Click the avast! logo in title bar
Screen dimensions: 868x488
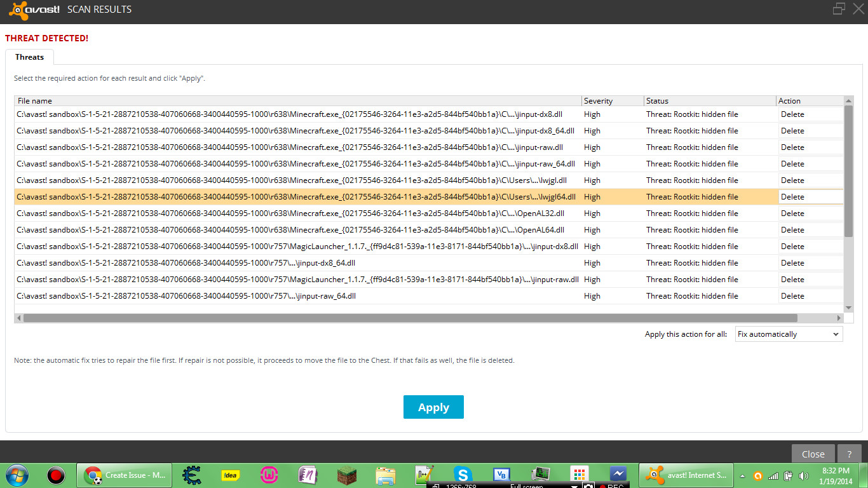(x=34, y=10)
